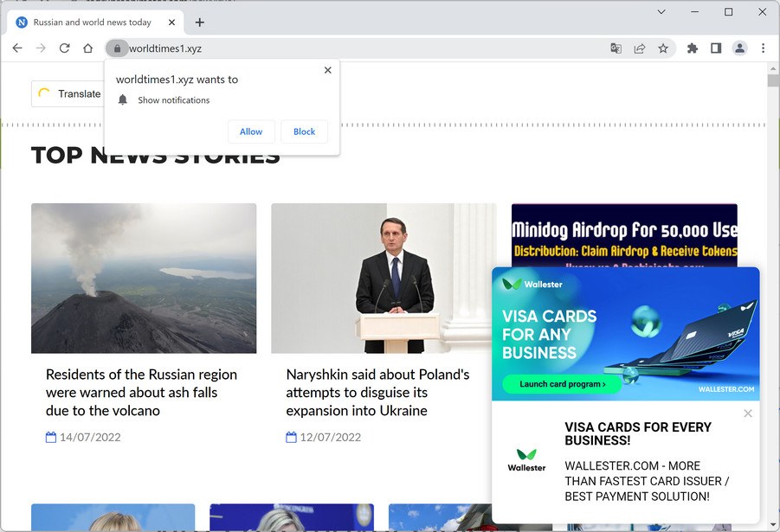This screenshot has width=780, height=532.
Task: Click the back navigation arrow
Action: [x=17, y=48]
